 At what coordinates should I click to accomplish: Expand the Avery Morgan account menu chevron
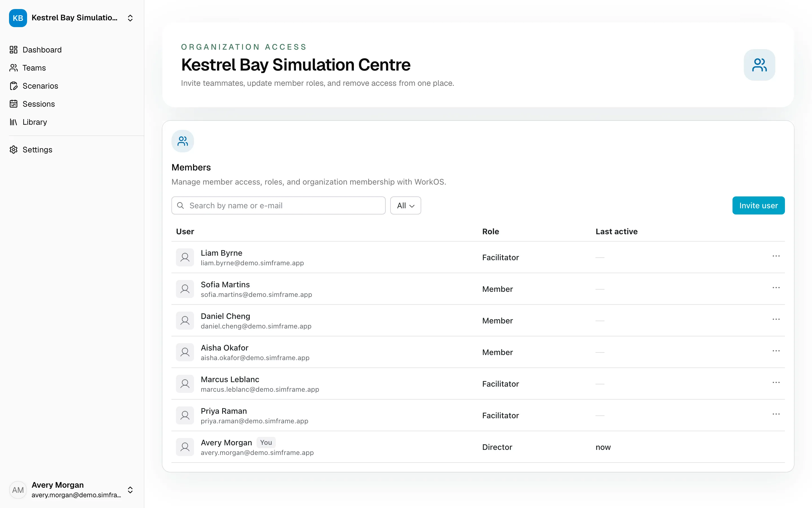[x=130, y=490]
